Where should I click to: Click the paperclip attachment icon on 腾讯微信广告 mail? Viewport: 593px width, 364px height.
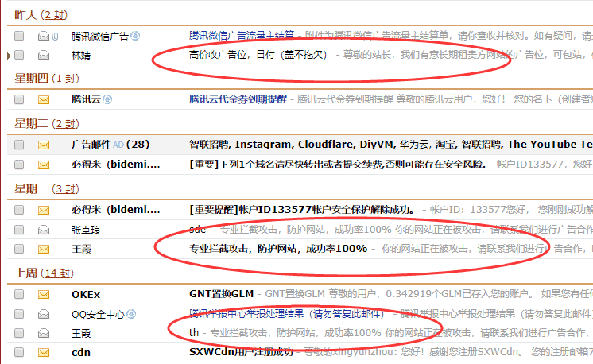pos(55,37)
